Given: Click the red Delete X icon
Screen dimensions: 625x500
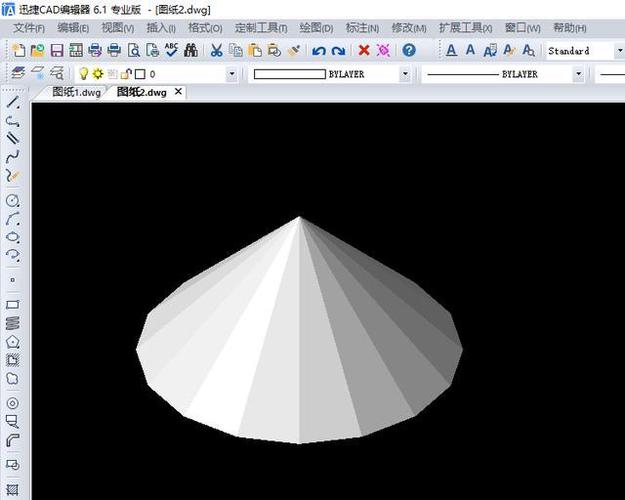Looking at the screenshot, I should coord(364,50).
